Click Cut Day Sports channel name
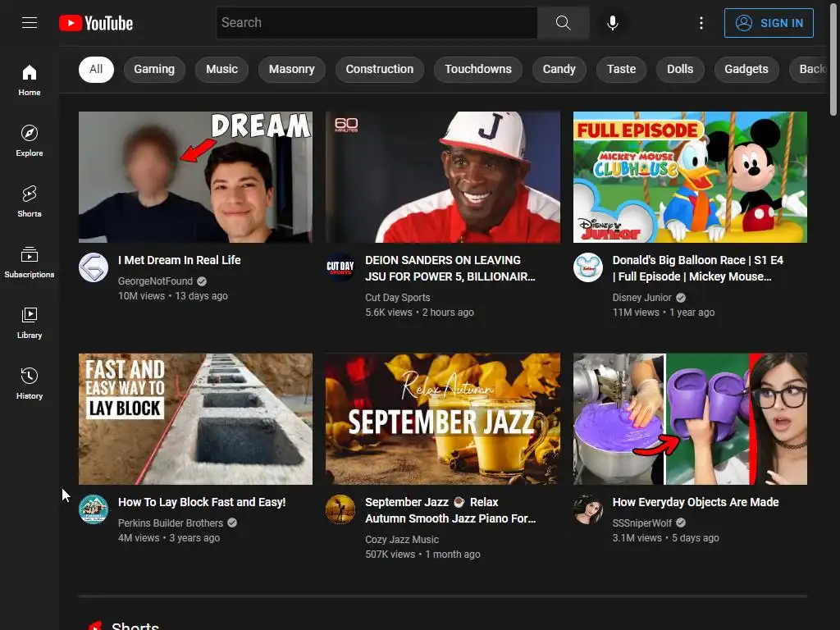The height and width of the screenshot is (630, 840). pyautogui.click(x=398, y=297)
